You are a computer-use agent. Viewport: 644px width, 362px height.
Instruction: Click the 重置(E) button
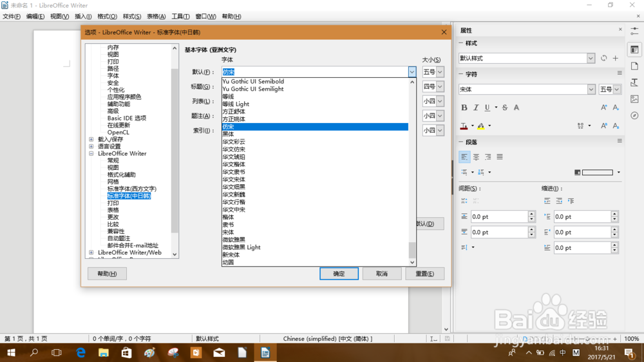tap(424, 274)
